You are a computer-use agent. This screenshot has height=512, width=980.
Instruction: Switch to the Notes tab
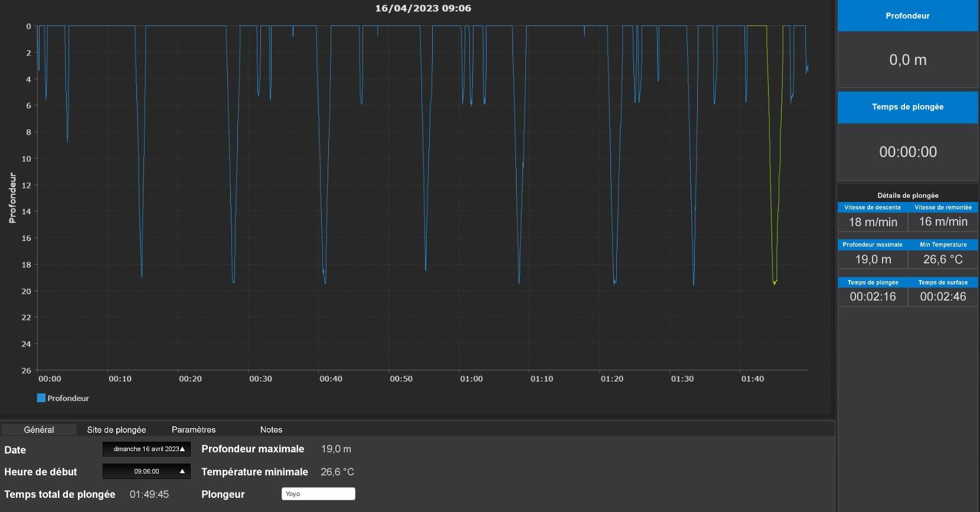point(271,429)
